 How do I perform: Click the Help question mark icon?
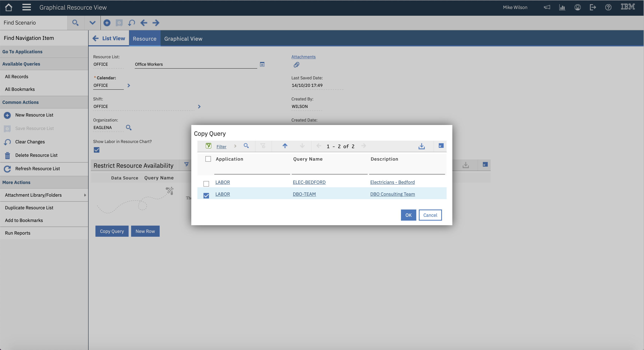[608, 7]
